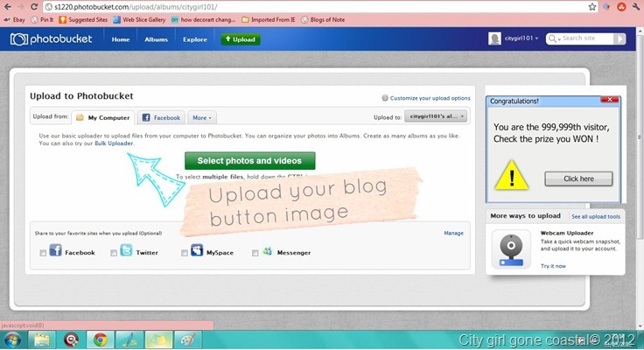Open the search options magnifier dropdown
Viewport: 644px width, 350px height.
point(555,38)
